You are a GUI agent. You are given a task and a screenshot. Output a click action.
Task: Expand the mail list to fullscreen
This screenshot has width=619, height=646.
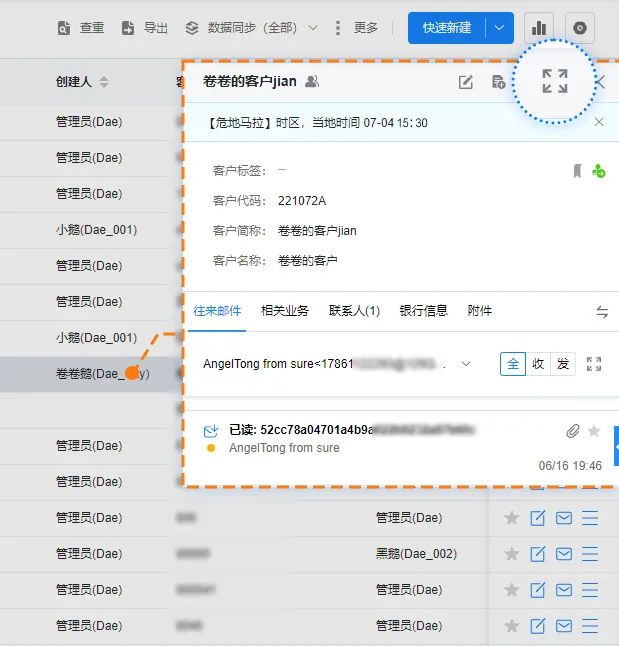coord(594,364)
